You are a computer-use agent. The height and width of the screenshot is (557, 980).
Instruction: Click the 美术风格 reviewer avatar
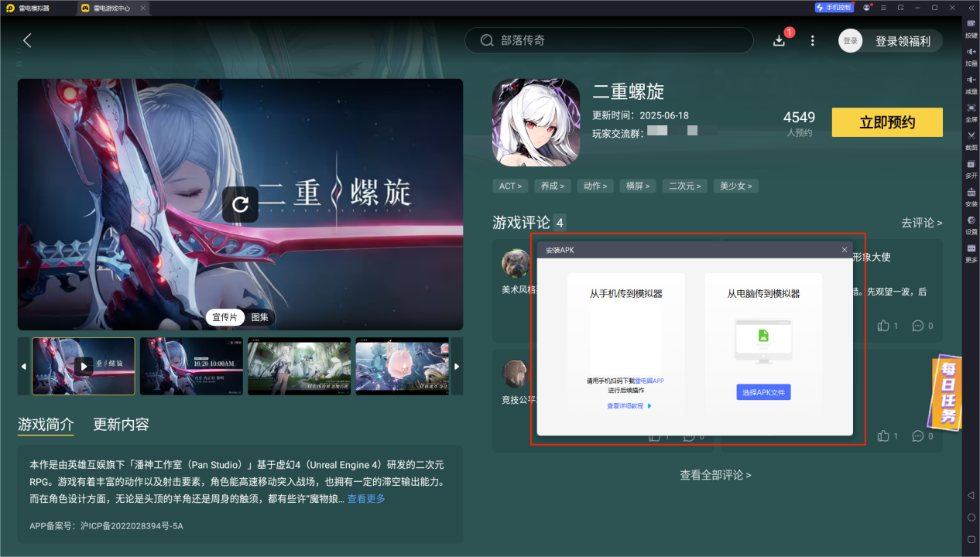coord(516,263)
